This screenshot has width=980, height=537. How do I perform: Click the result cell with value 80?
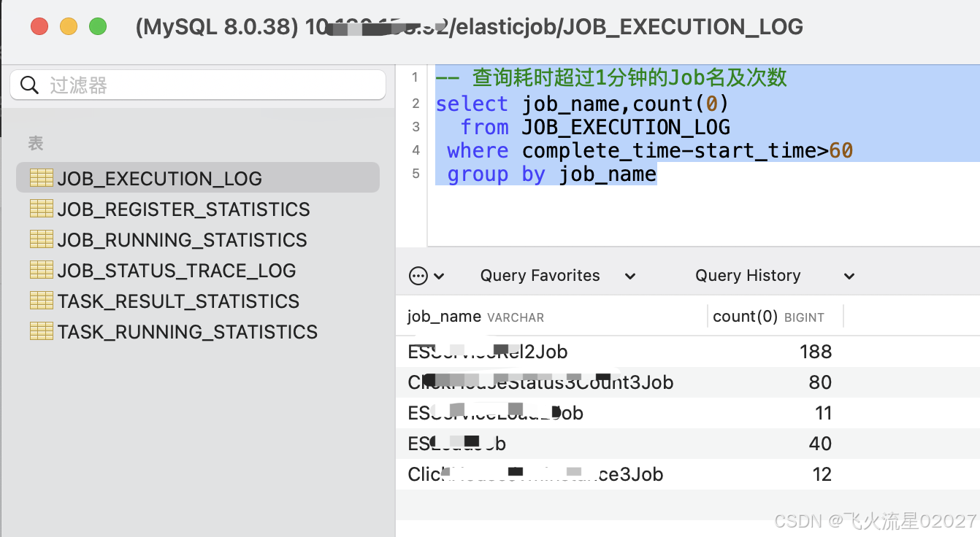point(820,382)
